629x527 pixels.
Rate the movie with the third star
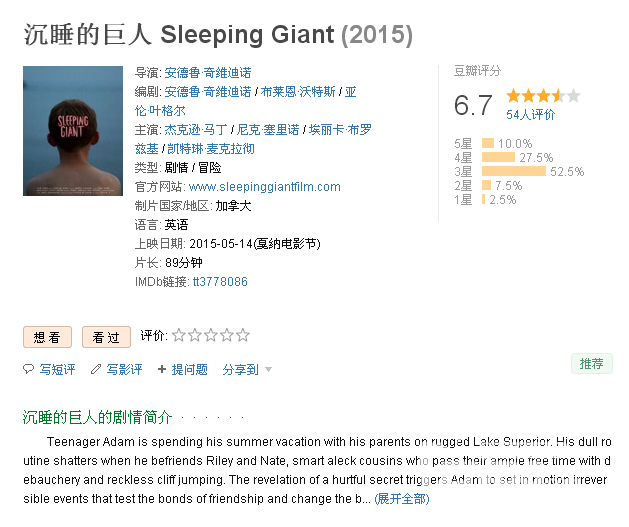(211, 335)
